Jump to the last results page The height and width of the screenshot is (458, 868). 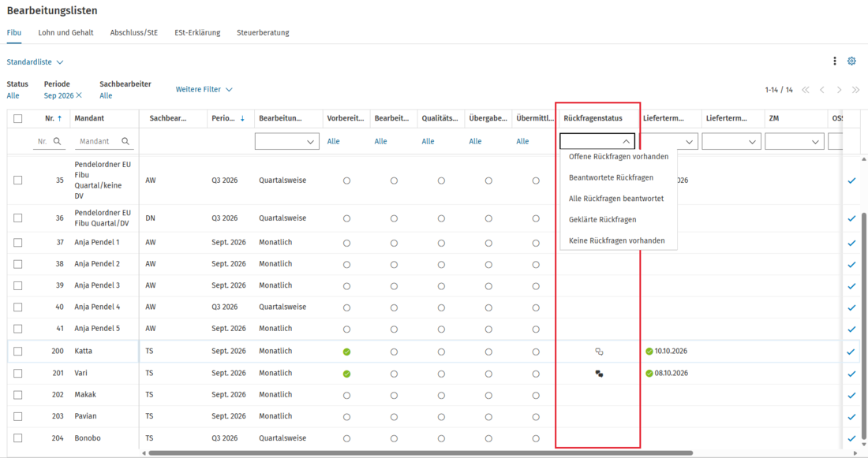[856, 90]
